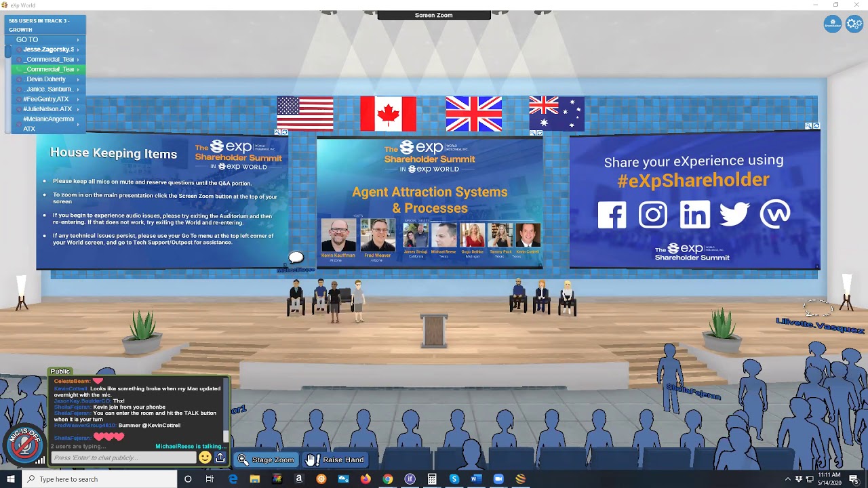
Task: Click the LinkedIn icon on the right screen
Action: 695,216
